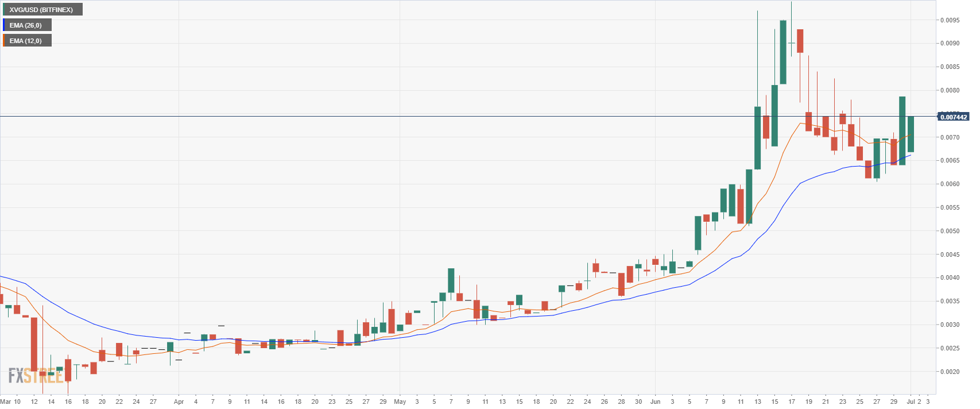Click the XVG/USD (BITFINEX) symbol label
This screenshot has height=409, width=980.
click(x=41, y=10)
